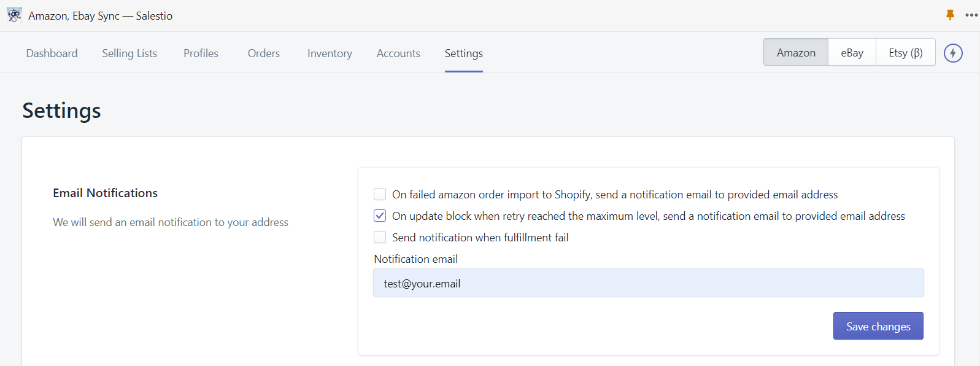Click the Salestio app logo icon

pos(14,15)
